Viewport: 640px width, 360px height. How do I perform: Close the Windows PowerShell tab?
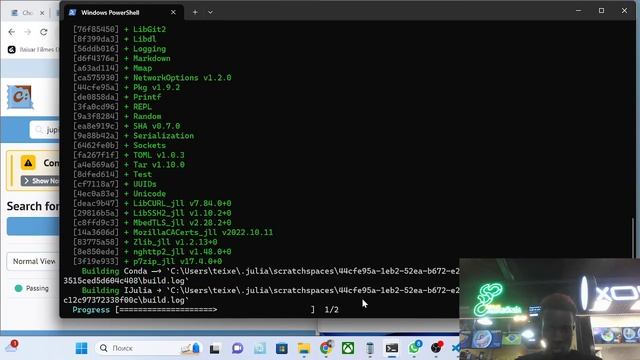(x=173, y=12)
